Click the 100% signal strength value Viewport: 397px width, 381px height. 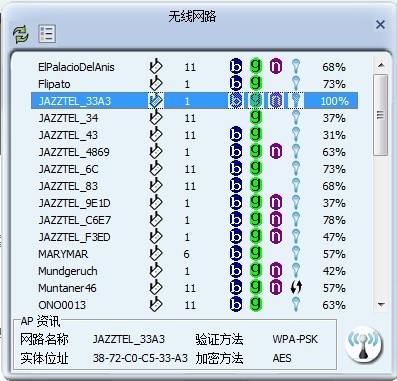(334, 101)
